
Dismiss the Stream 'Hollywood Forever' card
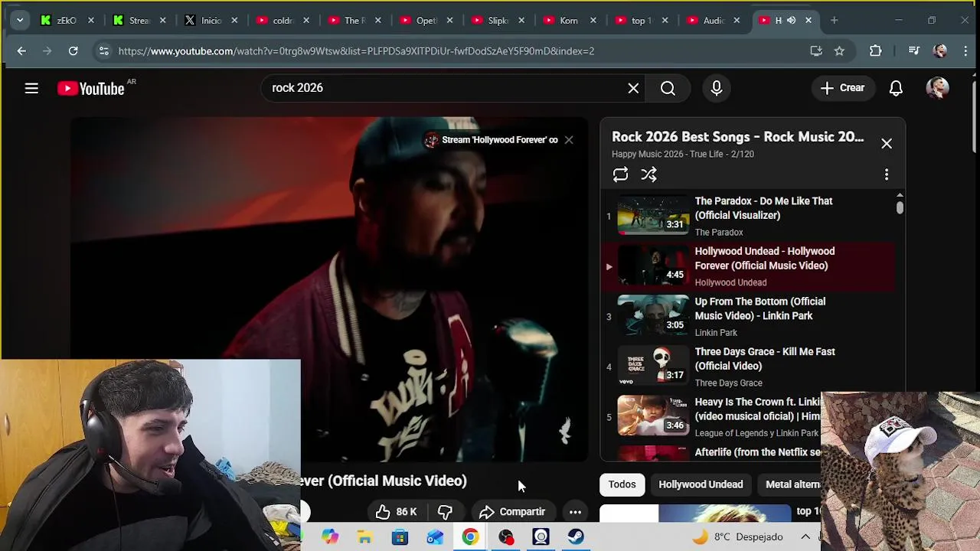point(569,140)
